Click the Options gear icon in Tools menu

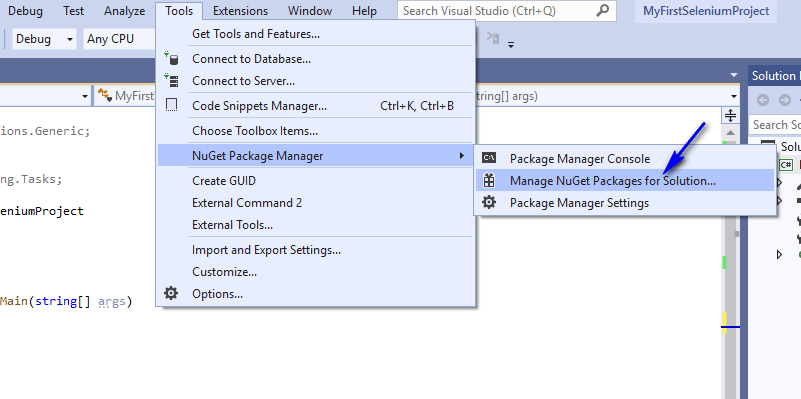(171, 293)
